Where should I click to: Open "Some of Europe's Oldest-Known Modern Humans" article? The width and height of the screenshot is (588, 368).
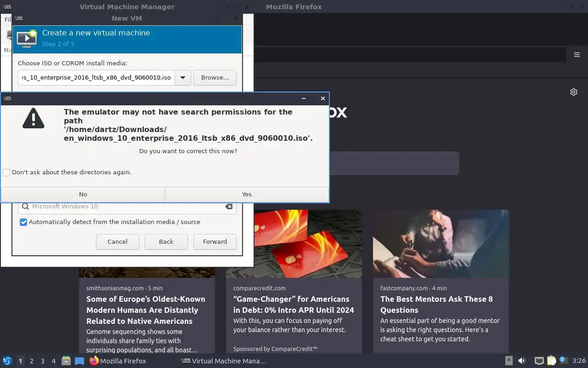pyautogui.click(x=146, y=310)
